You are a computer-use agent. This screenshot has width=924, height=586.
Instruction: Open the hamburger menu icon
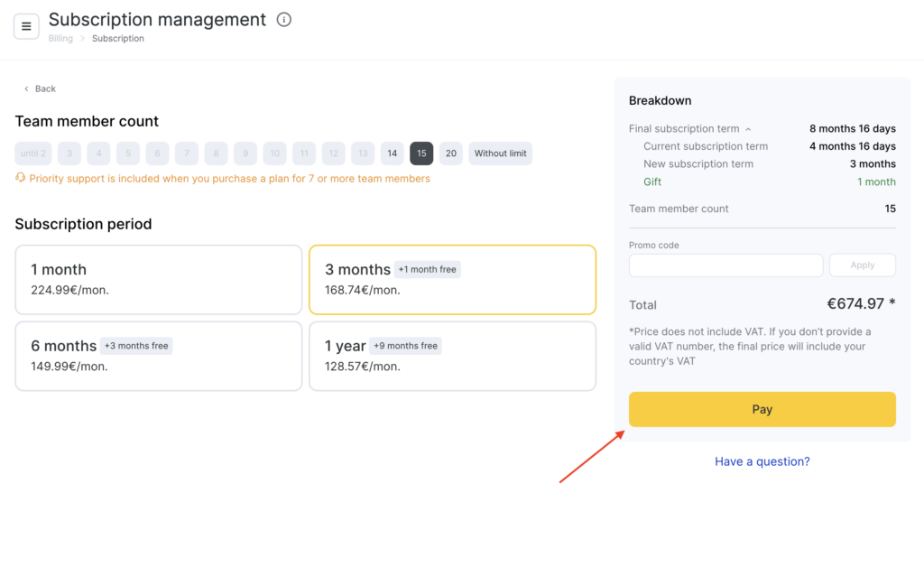click(26, 26)
